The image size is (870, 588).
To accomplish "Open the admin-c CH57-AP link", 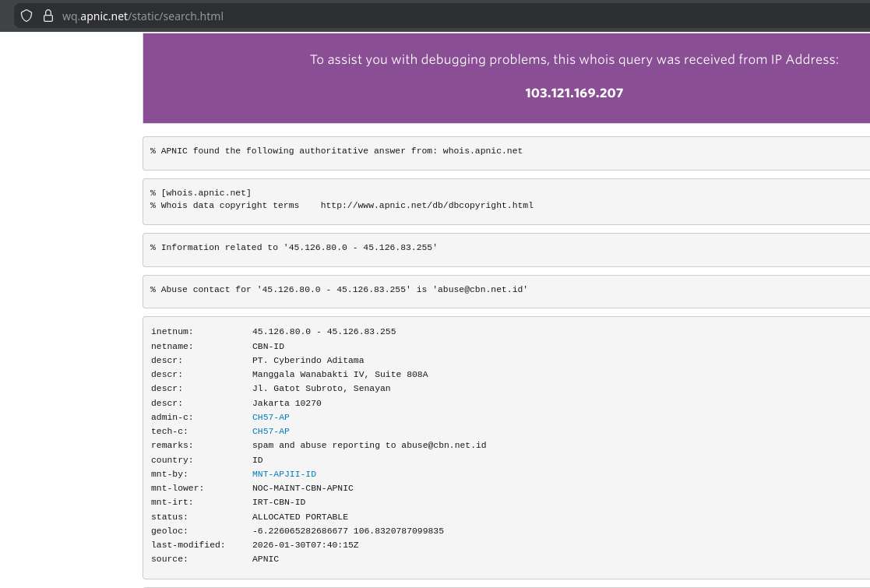I will click(x=270, y=417).
